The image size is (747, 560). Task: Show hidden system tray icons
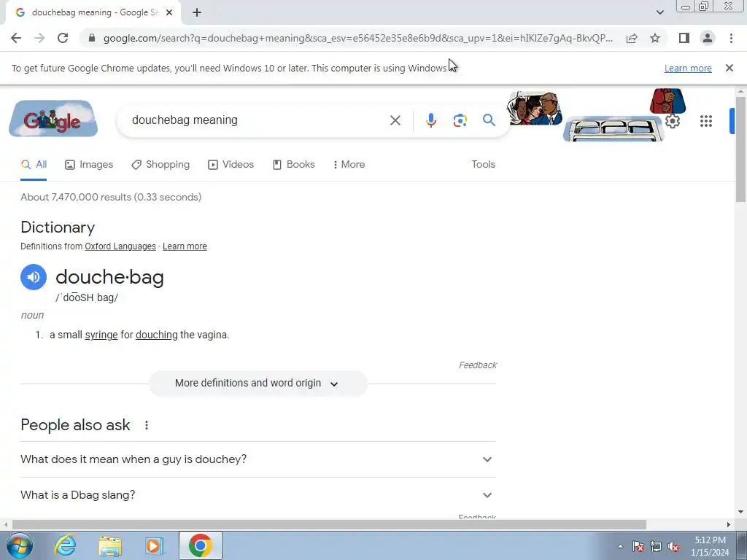(x=620, y=546)
